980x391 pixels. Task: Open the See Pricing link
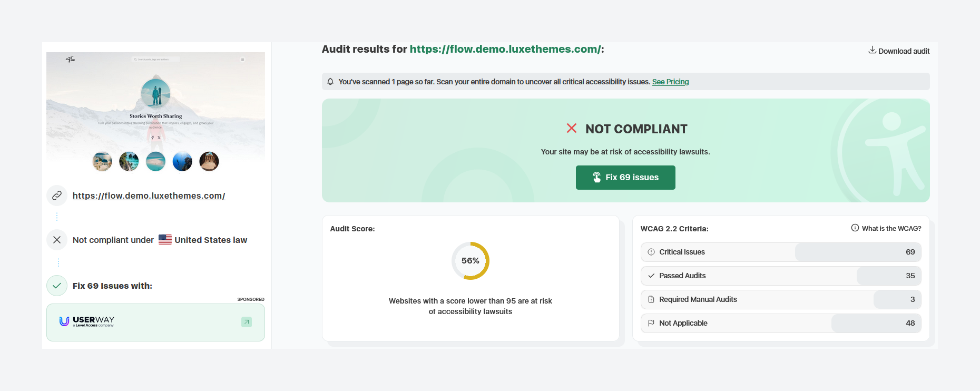click(670, 82)
